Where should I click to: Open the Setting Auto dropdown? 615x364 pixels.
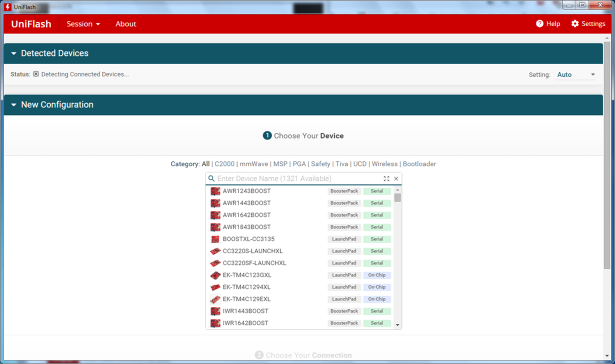575,74
